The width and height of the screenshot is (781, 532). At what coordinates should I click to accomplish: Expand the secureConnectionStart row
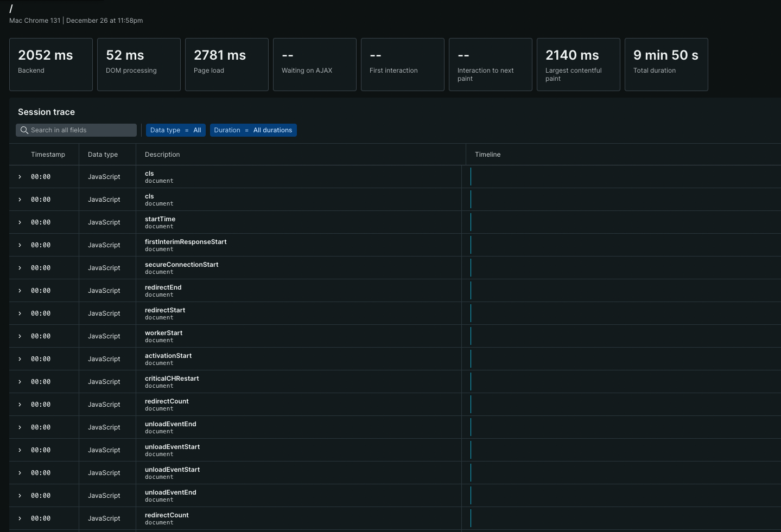pos(20,268)
